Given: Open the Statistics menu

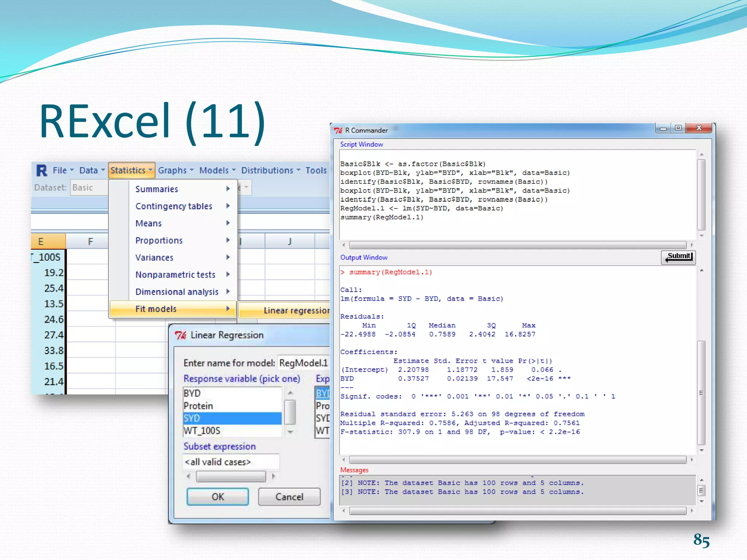Looking at the screenshot, I should [x=132, y=170].
